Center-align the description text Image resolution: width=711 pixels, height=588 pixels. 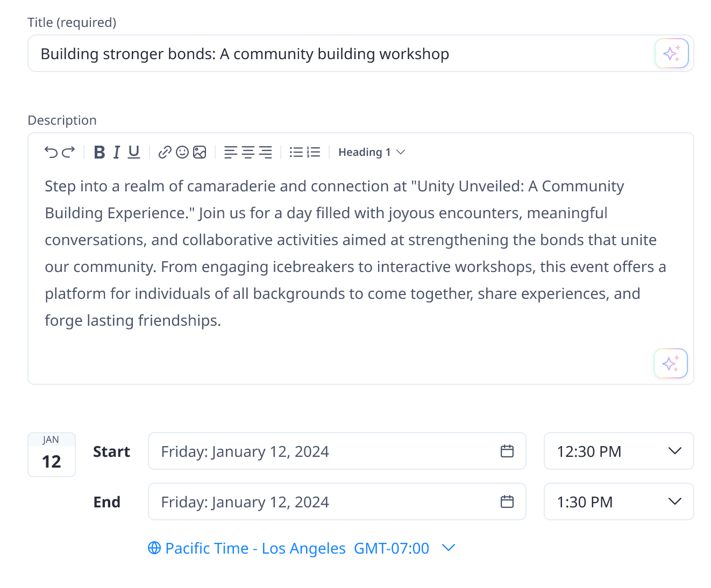pos(248,153)
